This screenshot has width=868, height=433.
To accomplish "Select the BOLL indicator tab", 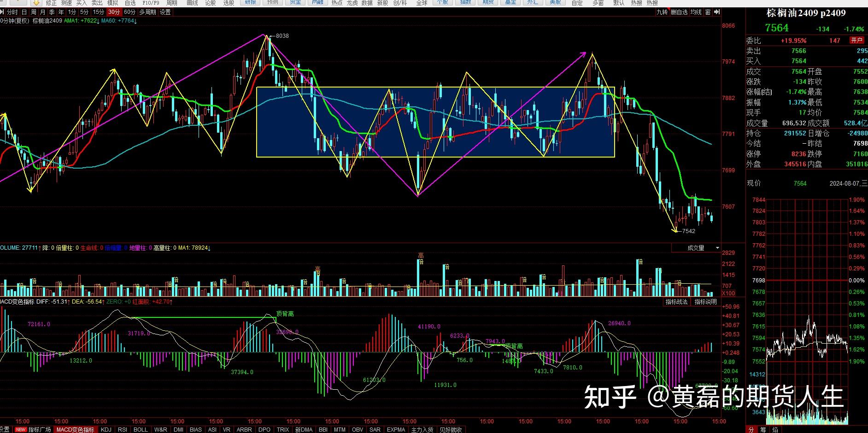I will [141, 429].
